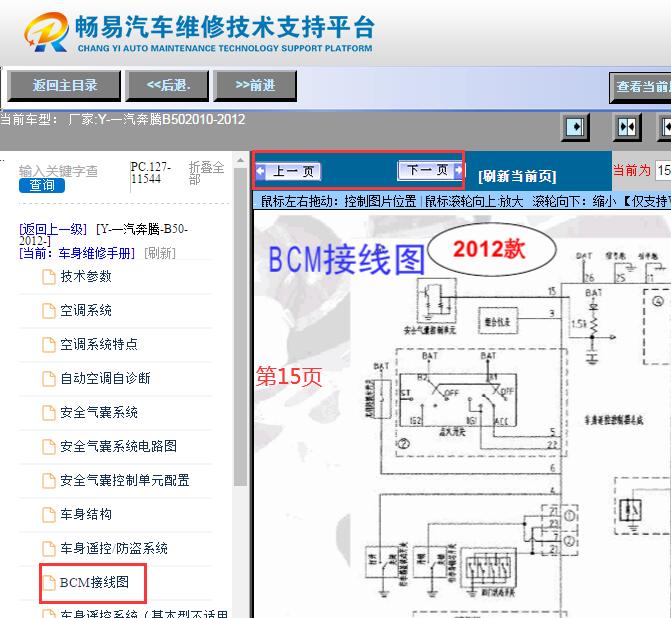
Task: Click the 查看当前 button at top right
Action: click(641, 87)
